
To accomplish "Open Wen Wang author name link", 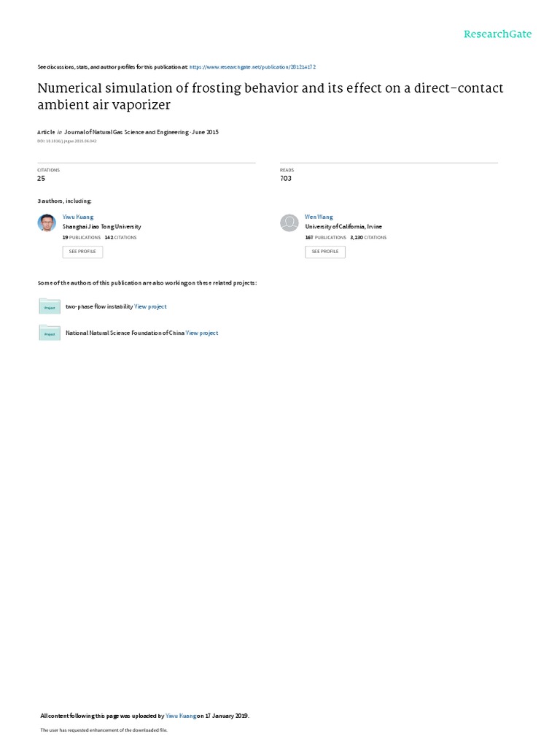I will (319, 217).
